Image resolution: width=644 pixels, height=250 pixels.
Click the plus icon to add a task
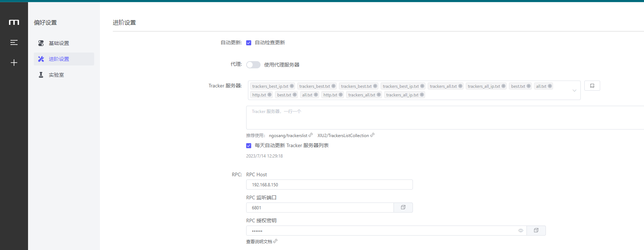14,63
